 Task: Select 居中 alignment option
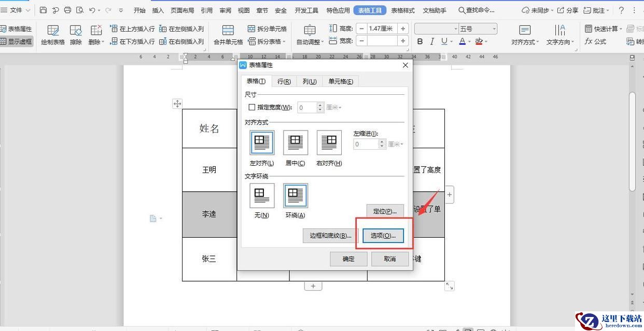pos(296,142)
